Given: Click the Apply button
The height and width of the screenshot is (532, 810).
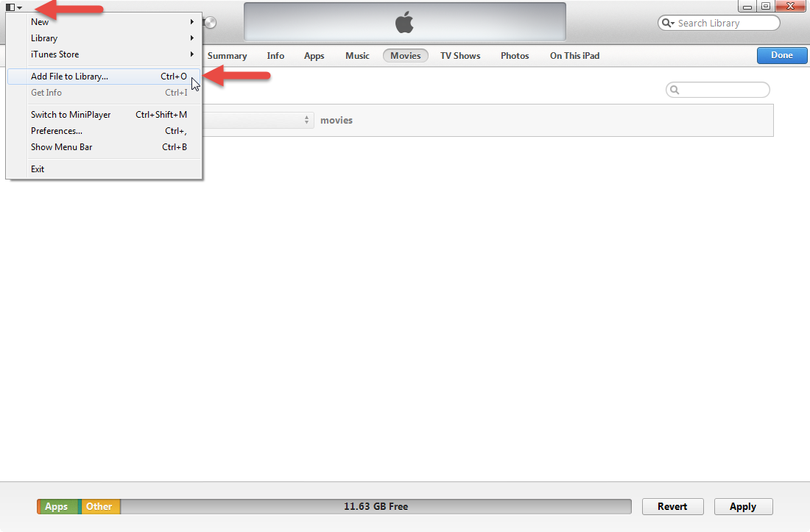Looking at the screenshot, I should pyautogui.click(x=743, y=506).
